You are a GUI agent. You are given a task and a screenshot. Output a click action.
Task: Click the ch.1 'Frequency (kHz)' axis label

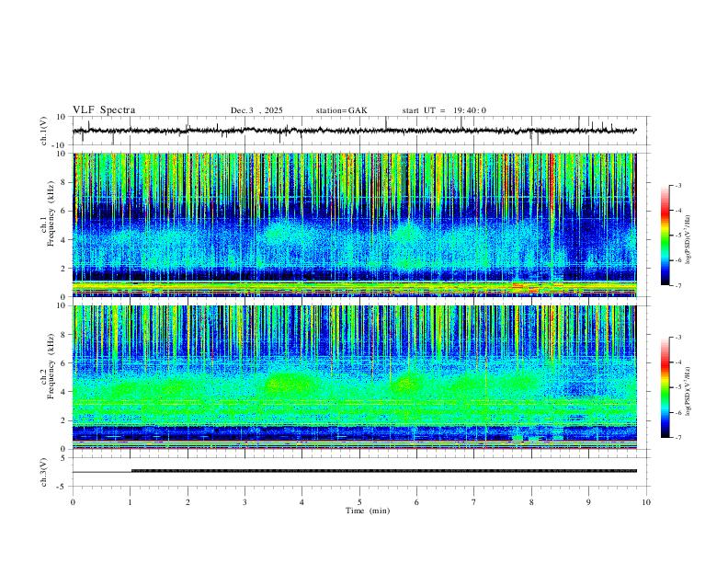[51, 212]
